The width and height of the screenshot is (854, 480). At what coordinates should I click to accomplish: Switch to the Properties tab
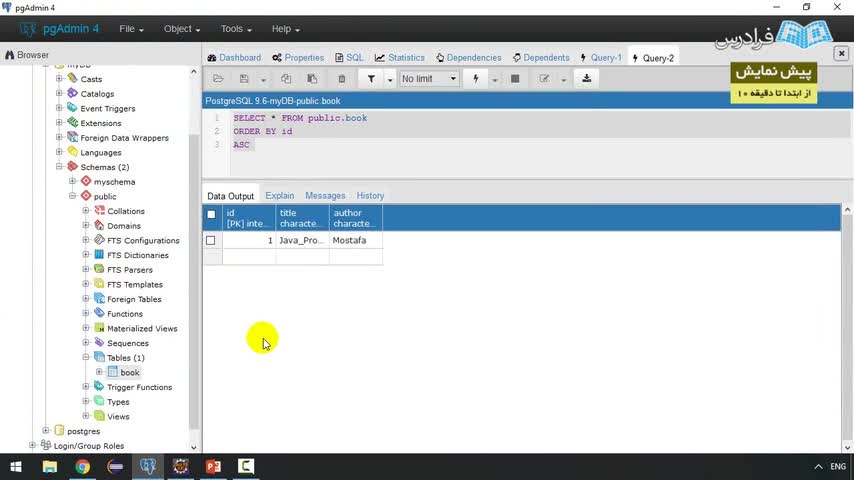(x=298, y=58)
